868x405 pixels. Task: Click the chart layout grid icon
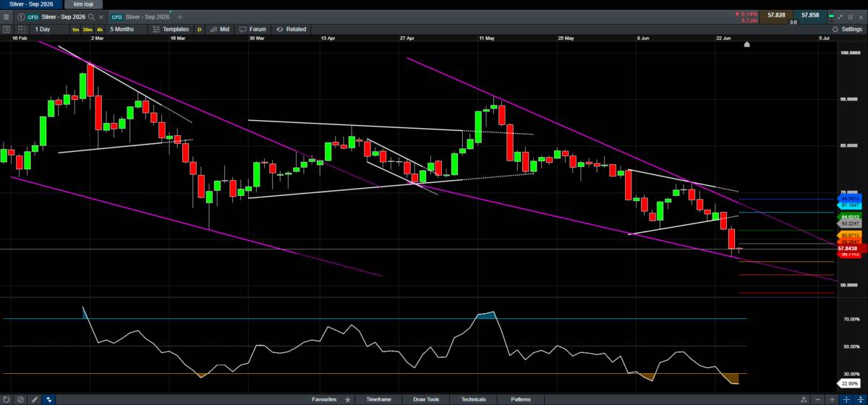tap(22, 29)
